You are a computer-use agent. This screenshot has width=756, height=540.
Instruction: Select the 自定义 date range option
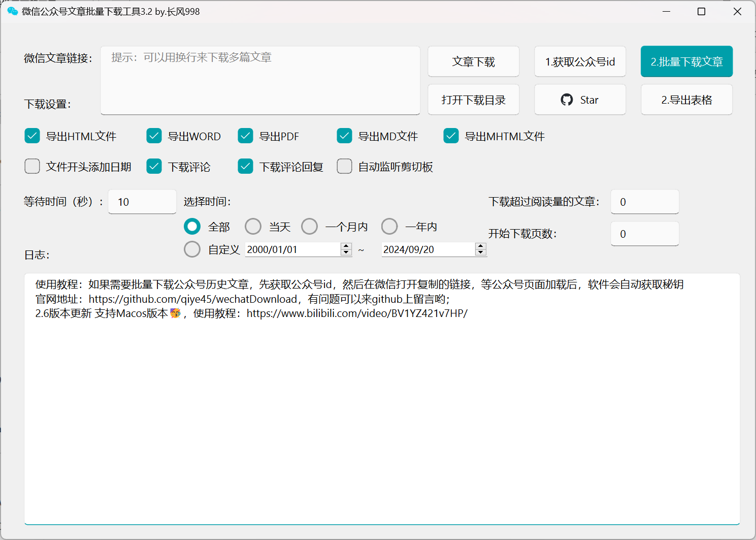192,249
